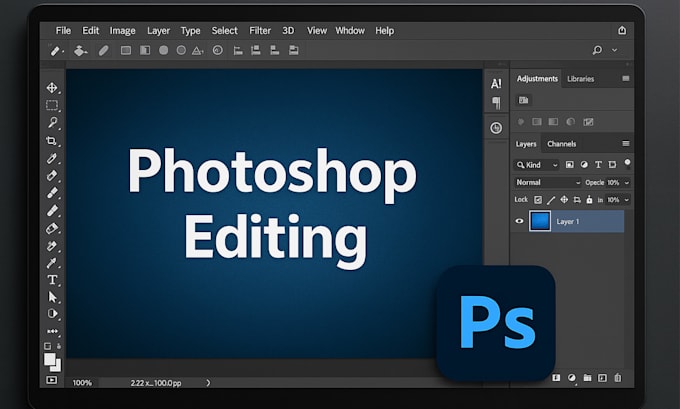
Task: Hide Layer 1 using its eye icon
Action: (x=519, y=221)
